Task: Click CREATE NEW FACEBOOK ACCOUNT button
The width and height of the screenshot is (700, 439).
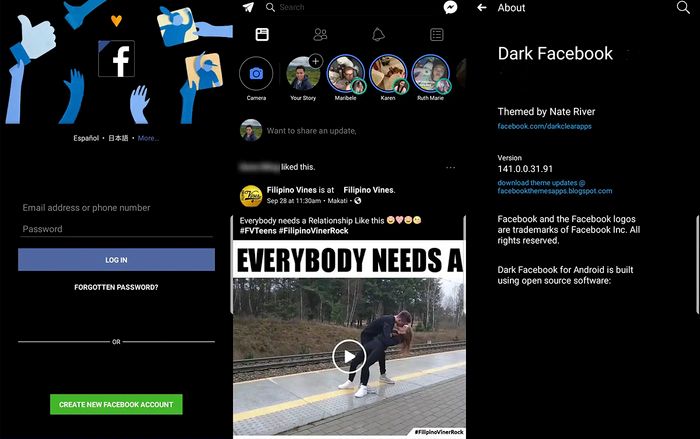Action: pos(116,404)
